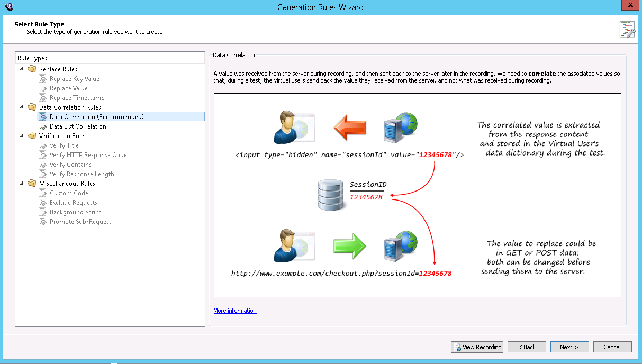The height and width of the screenshot is (364, 642).
Task: Collapse the Data Correlation Rules node
Action: (21, 107)
